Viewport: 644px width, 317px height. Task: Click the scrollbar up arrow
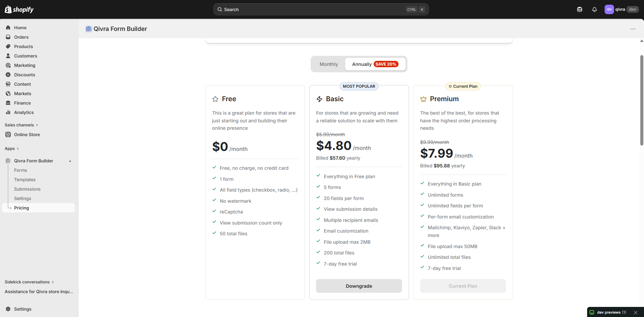642,41
